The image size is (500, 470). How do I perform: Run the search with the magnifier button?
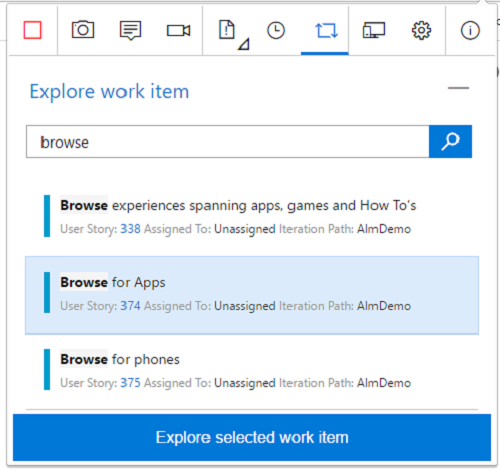click(x=450, y=142)
